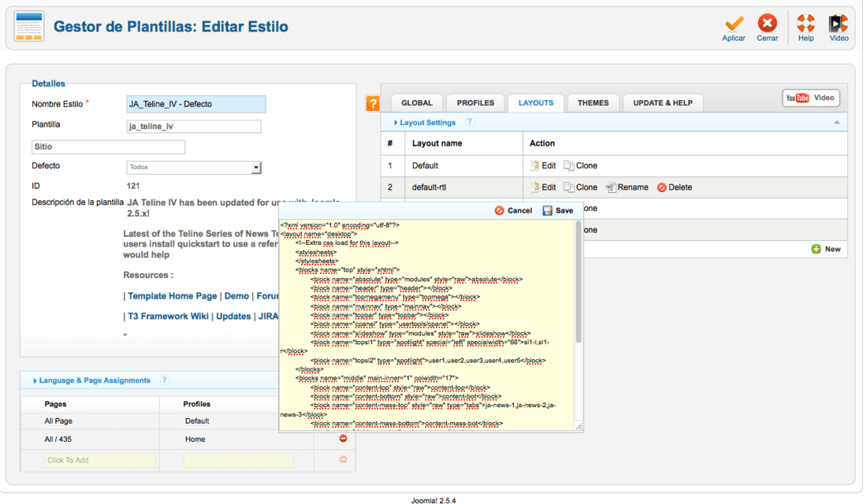Image resolution: width=867 pixels, height=504 pixels.
Task: Open the T3 Framework Wiki link
Action: pos(168,317)
